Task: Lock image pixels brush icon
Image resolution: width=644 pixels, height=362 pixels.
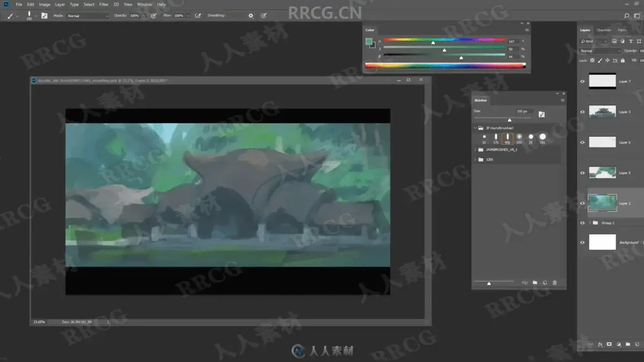Action: 601,61
